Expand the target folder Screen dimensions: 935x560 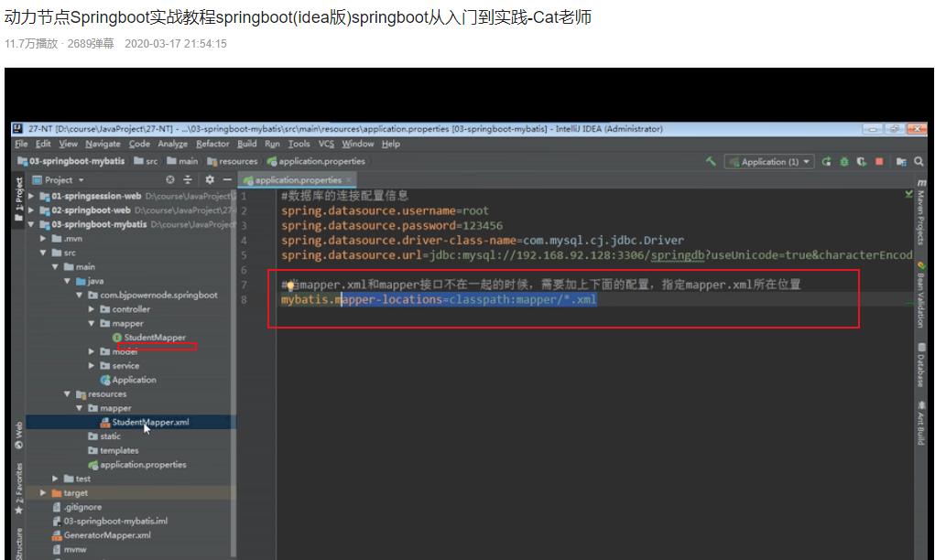coord(43,492)
